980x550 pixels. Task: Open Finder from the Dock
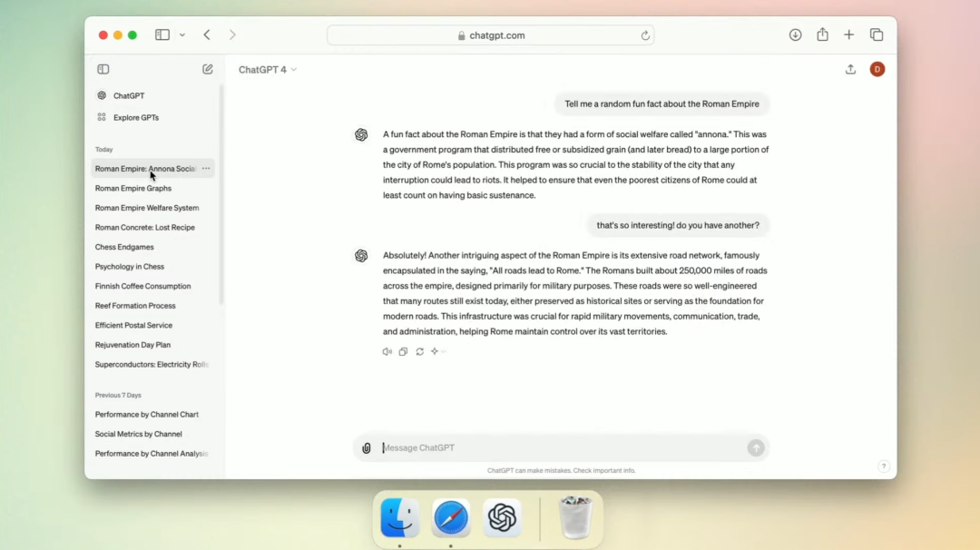tap(400, 517)
